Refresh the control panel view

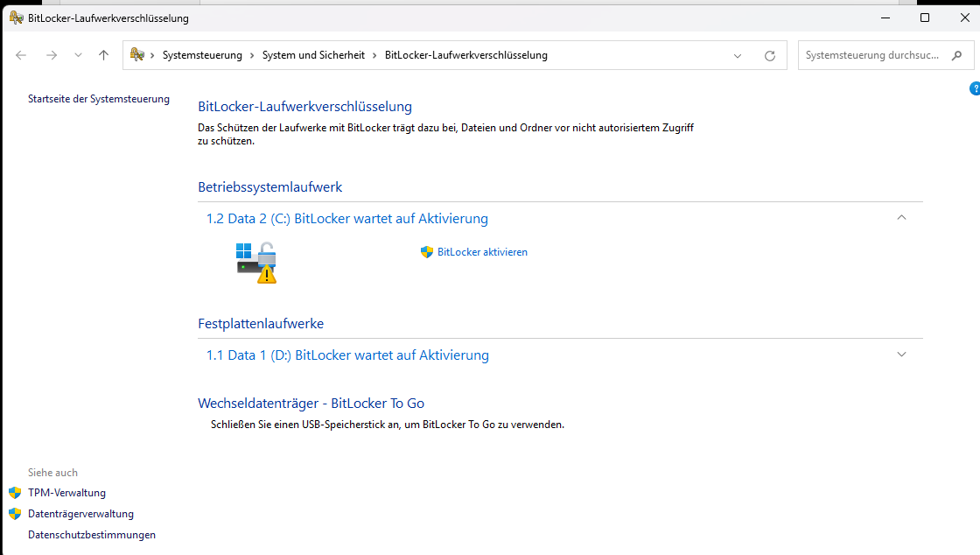pos(770,56)
